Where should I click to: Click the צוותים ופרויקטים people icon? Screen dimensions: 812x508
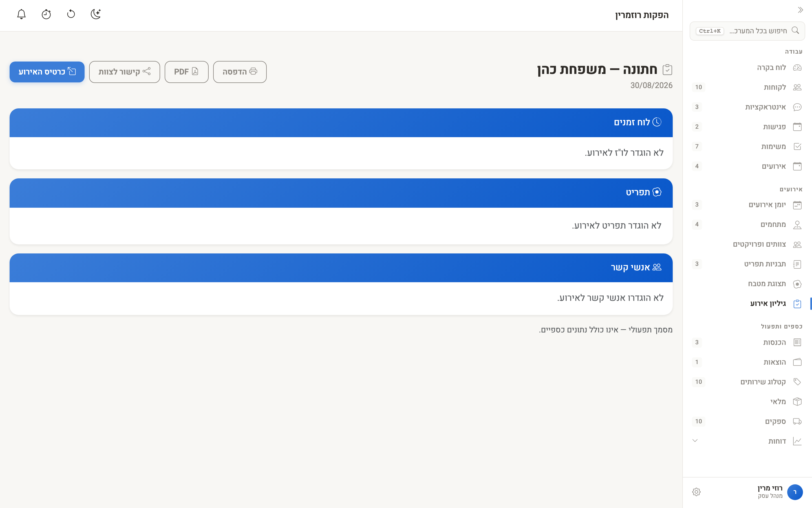point(797,244)
